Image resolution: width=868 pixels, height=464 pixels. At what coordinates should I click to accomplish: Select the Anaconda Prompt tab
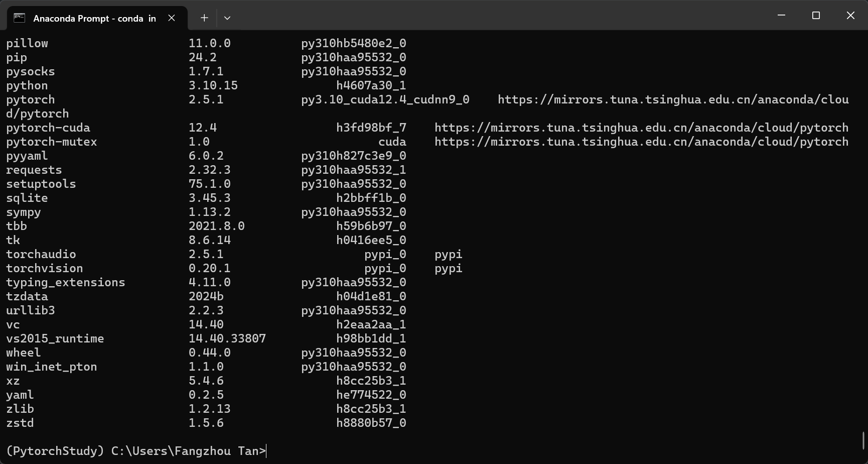point(97,18)
